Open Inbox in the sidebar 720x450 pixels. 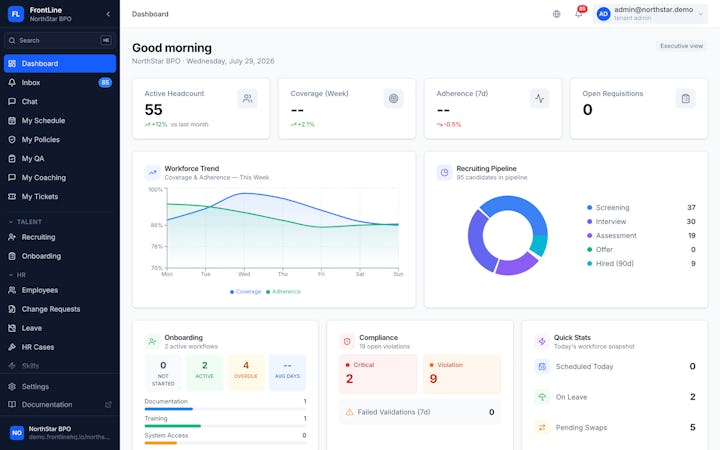pos(60,83)
